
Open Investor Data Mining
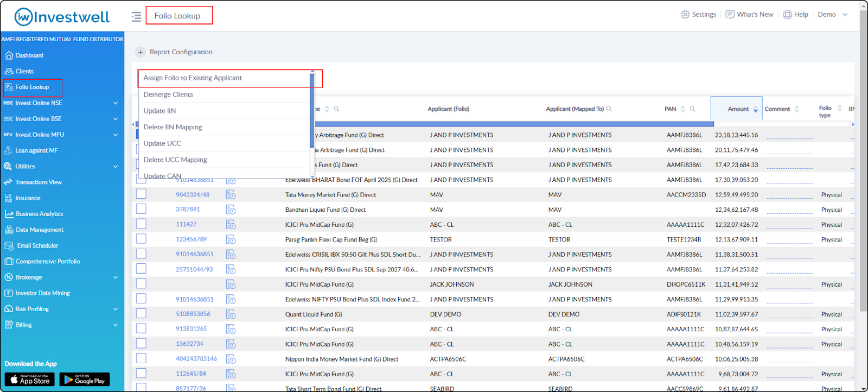tap(37, 293)
